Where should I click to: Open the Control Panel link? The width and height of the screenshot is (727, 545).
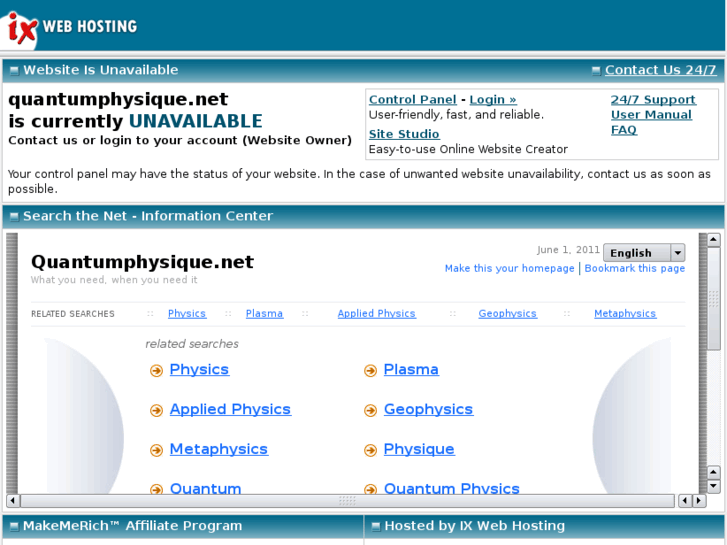point(413,100)
